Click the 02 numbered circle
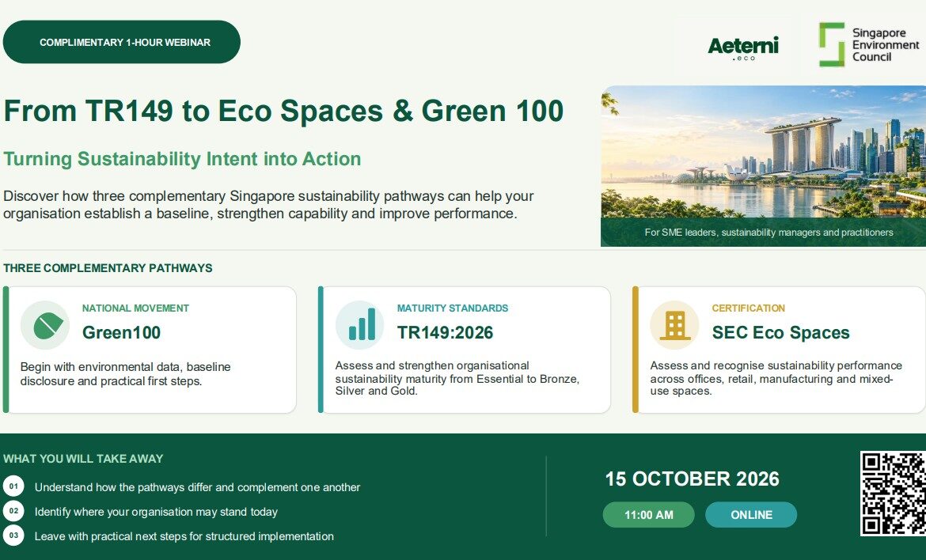The image size is (926, 560). click(x=13, y=511)
